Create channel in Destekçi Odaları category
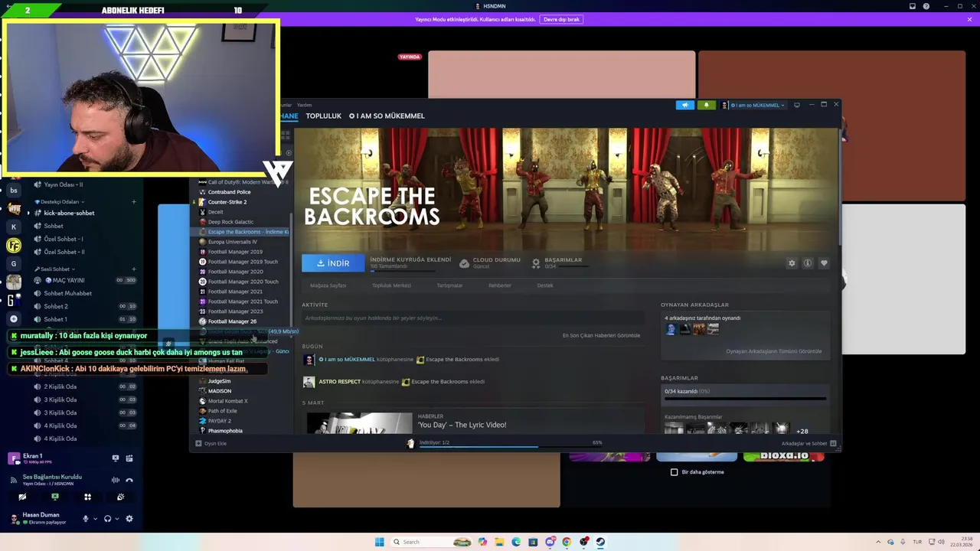 point(133,202)
